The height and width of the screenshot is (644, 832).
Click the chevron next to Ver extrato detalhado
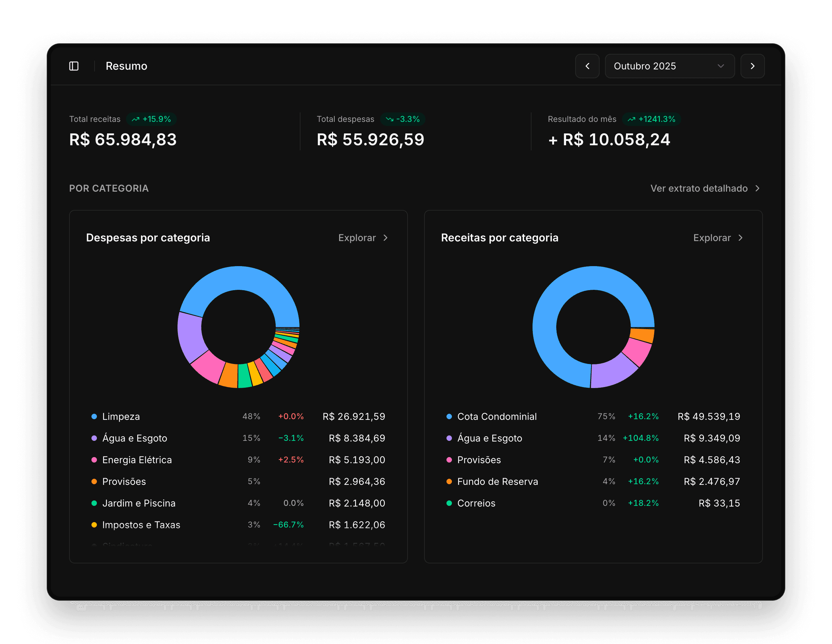click(x=758, y=188)
